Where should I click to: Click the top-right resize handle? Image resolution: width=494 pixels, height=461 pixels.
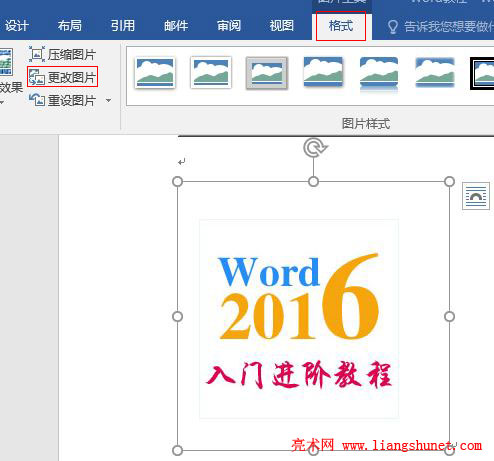coord(449,182)
